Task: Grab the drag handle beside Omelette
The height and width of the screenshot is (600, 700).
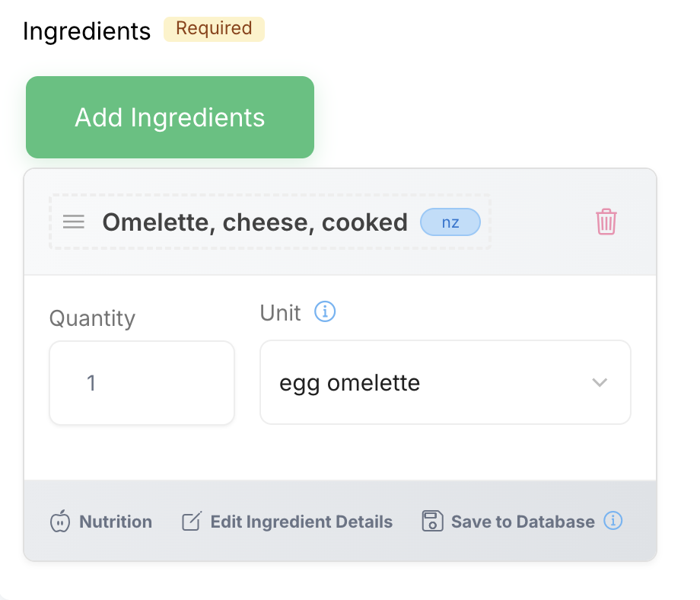Action: [x=73, y=222]
